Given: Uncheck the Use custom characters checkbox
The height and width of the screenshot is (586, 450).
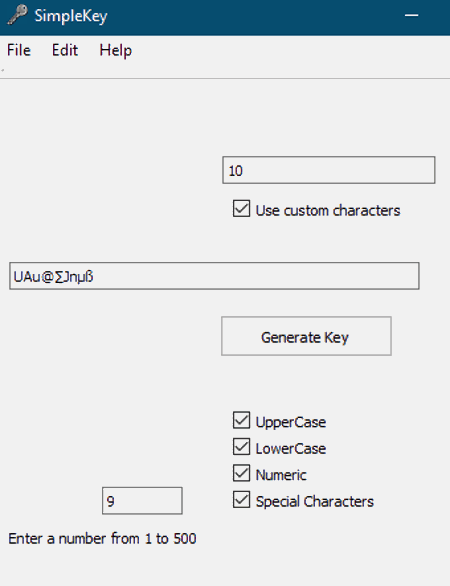Looking at the screenshot, I should click(241, 209).
